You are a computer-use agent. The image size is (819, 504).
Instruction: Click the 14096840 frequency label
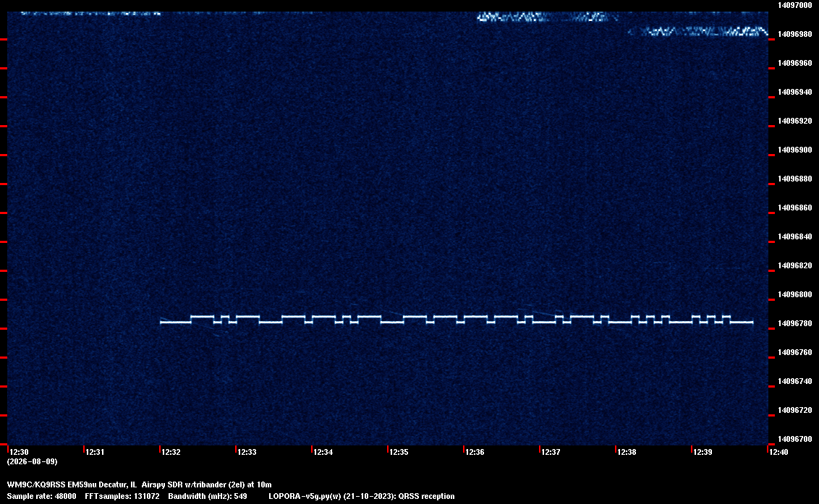[795, 236]
